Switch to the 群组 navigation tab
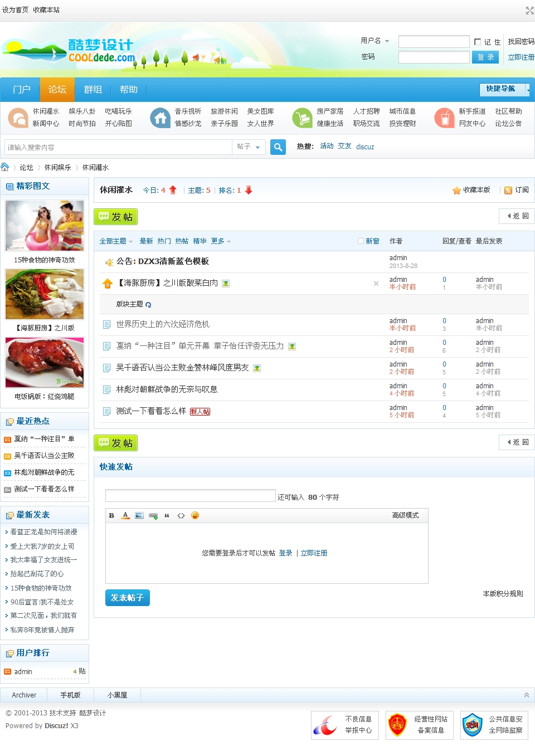Image resolution: width=535 pixels, height=756 pixels. [93, 90]
